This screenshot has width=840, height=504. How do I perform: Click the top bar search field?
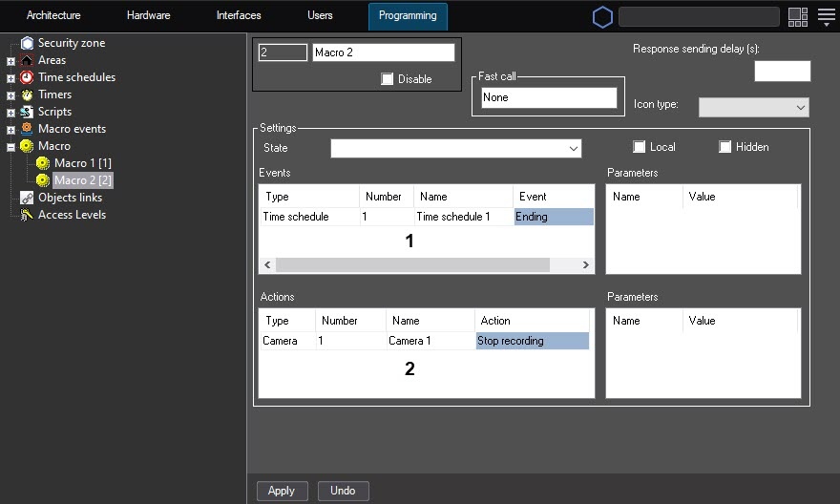click(699, 17)
